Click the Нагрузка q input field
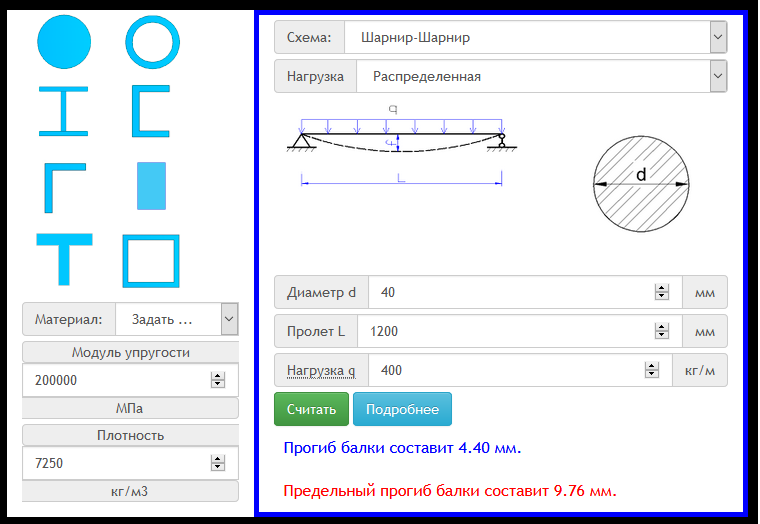This screenshot has height=524, width=760. 521,370
